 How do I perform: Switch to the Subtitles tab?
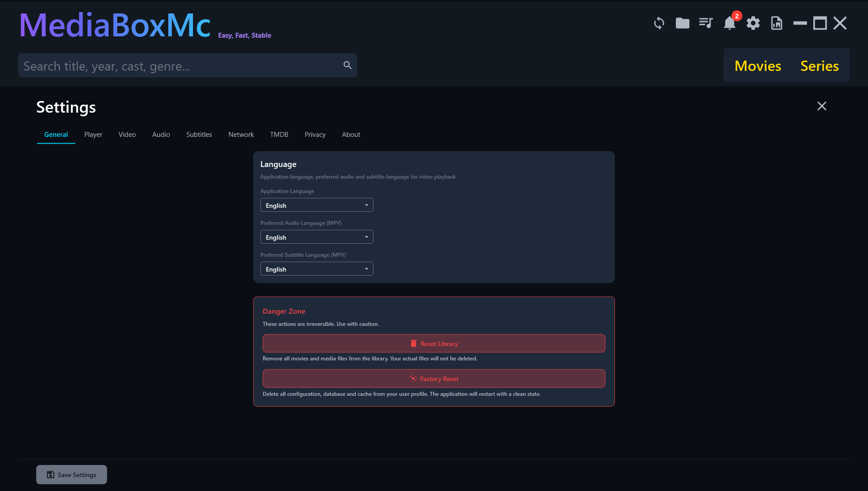tap(199, 135)
